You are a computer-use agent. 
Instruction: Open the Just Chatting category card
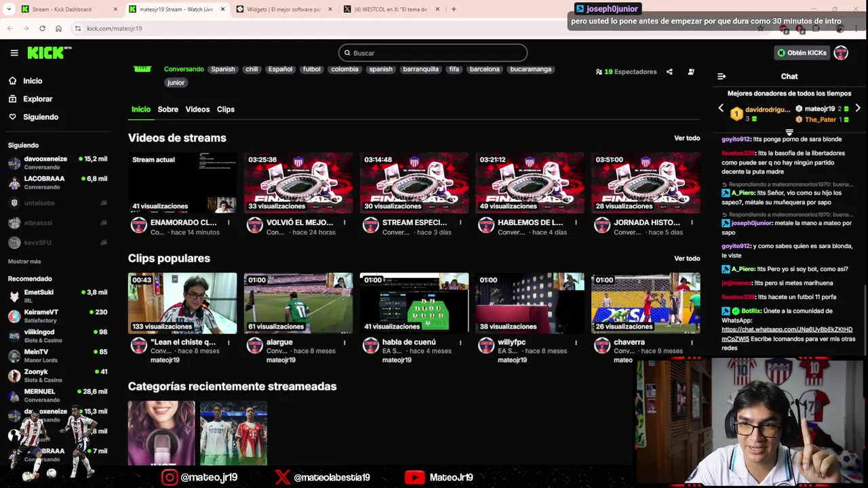(161, 433)
